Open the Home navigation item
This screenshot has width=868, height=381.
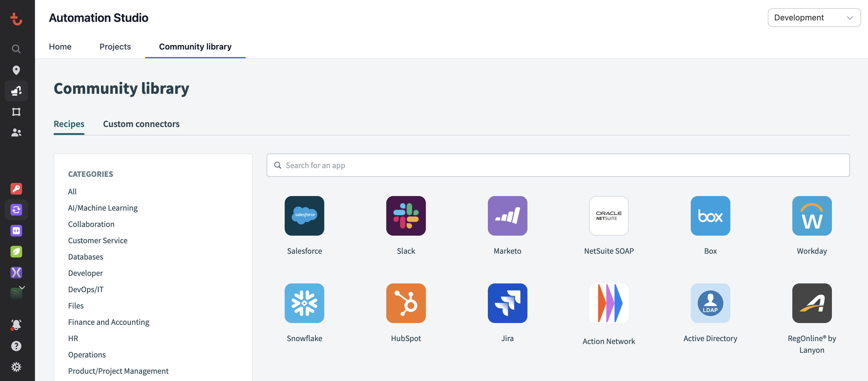point(60,47)
